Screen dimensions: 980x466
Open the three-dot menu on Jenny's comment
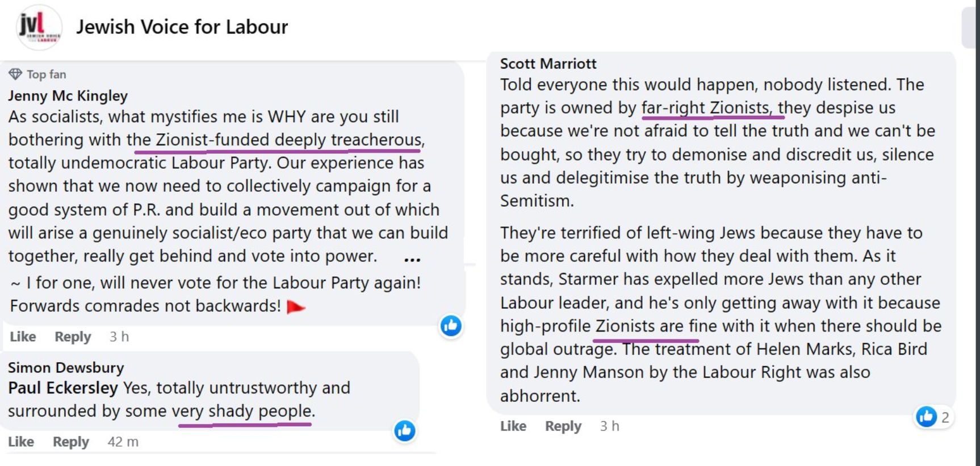(412, 259)
